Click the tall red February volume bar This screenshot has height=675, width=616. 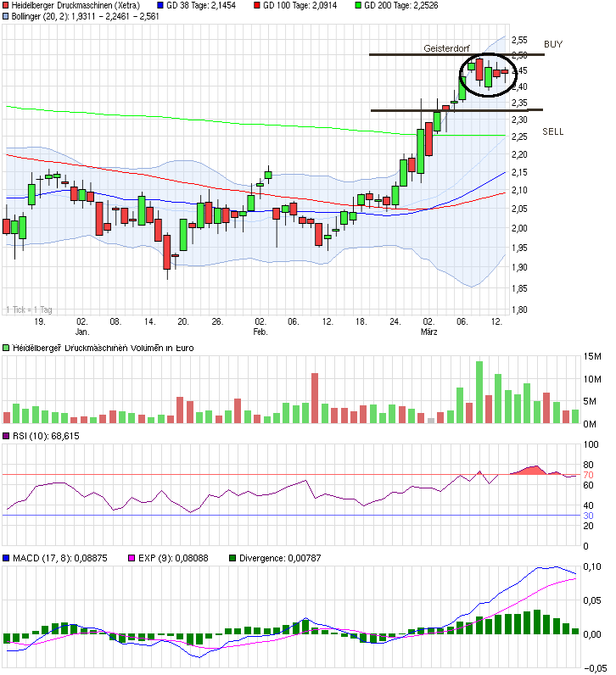click(315, 399)
